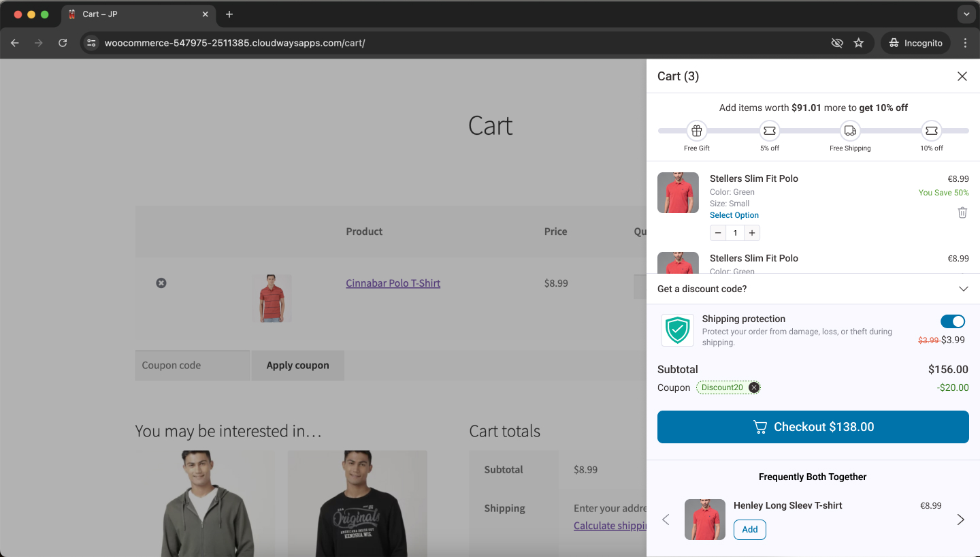Expand the 'Get a discount code?' section
The height and width of the screenshot is (557, 980).
(963, 289)
